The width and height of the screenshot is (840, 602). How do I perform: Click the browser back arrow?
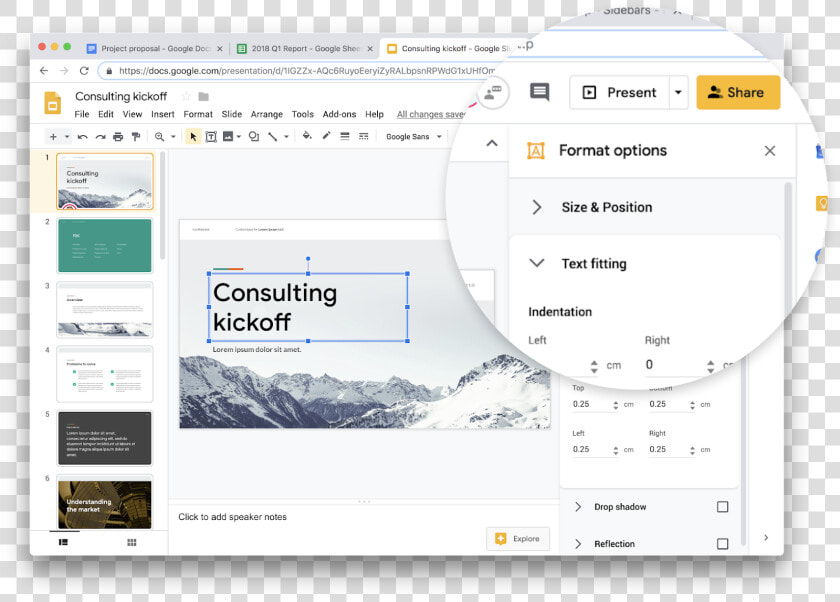tap(44, 71)
